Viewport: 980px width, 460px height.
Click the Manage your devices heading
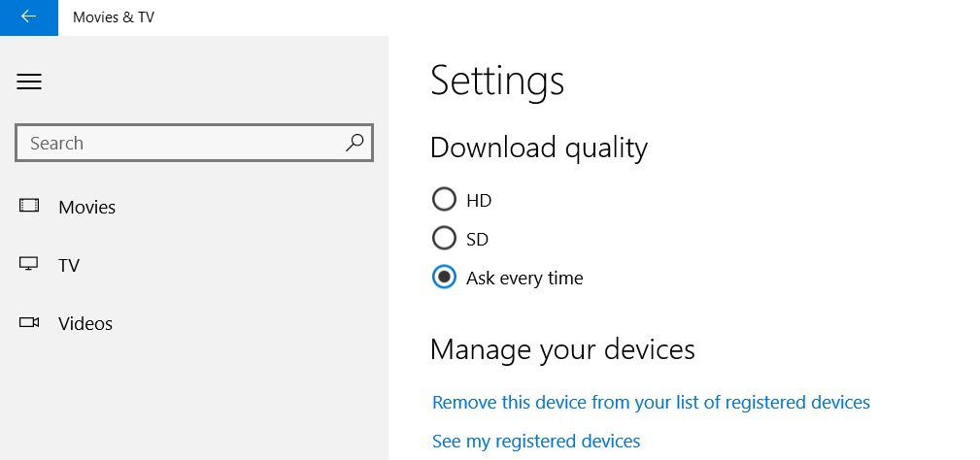coord(562,349)
